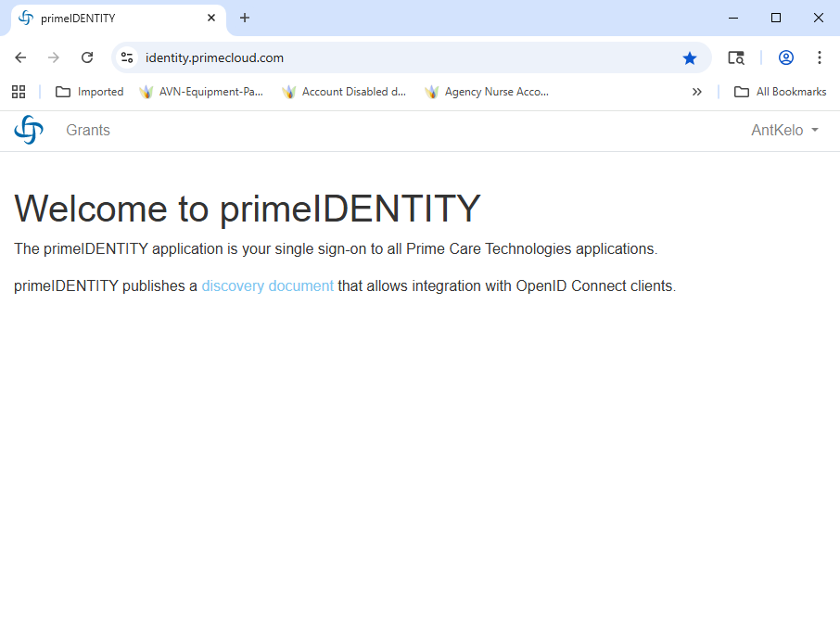Go back using the browser back arrow
Image resolution: width=840 pixels, height=634 pixels.
(20, 57)
